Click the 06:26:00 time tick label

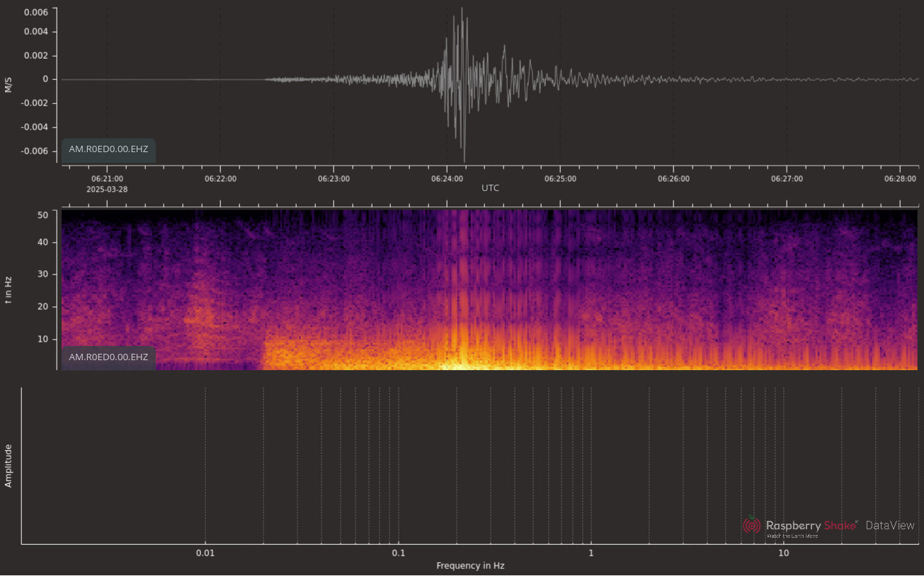tap(673, 179)
